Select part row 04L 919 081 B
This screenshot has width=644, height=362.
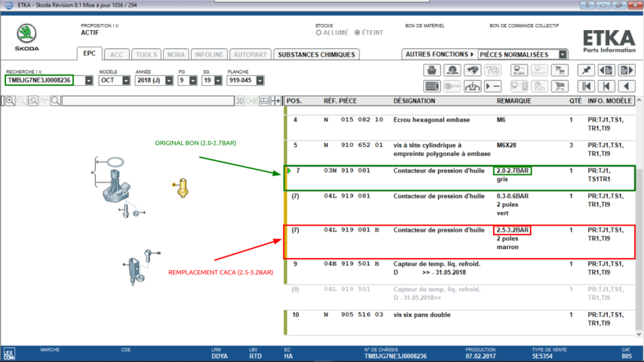point(459,242)
